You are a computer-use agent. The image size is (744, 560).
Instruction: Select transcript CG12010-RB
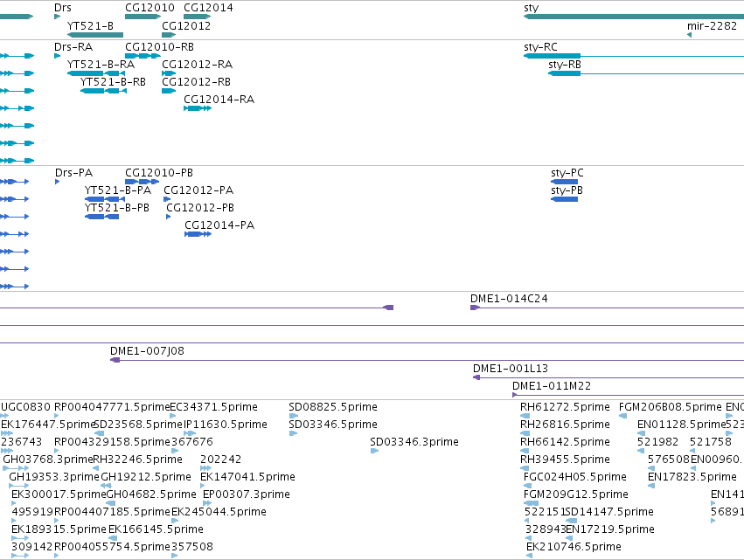tap(143, 56)
